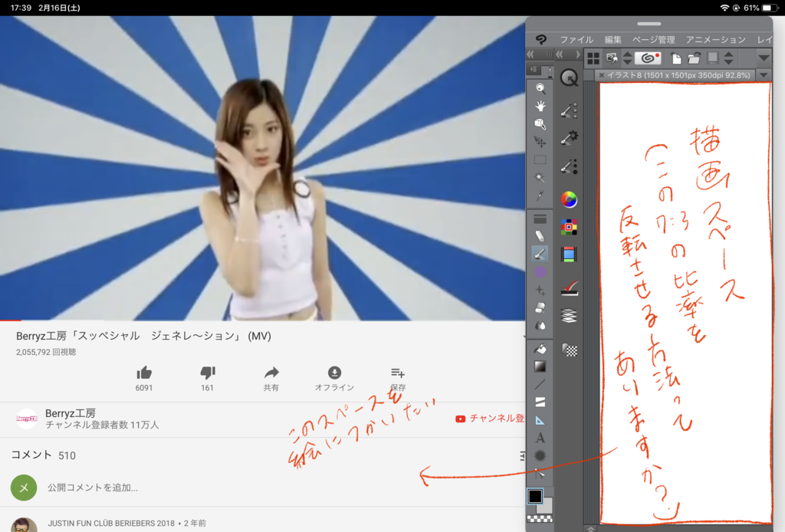Open the Material palette checkered folder icon
This screenshot has width=785, height=532.
(x=570, y=350)
